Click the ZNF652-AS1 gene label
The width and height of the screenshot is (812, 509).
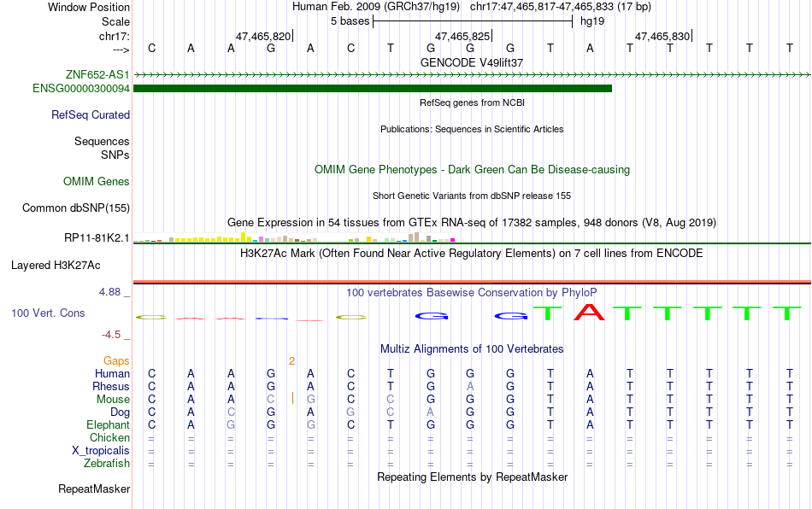(x=97, y=74)
